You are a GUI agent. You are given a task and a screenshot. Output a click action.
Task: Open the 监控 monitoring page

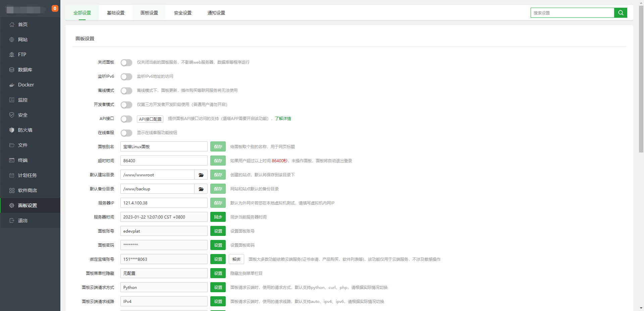23,100
